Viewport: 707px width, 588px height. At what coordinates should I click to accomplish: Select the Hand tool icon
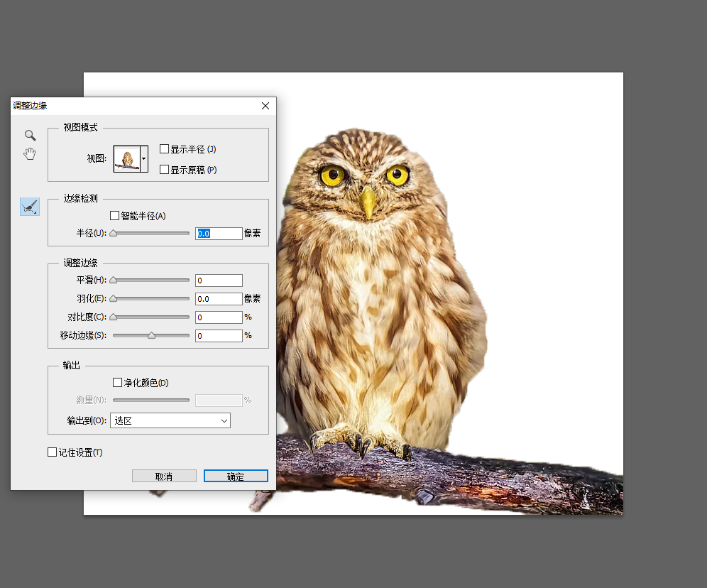[30, 154]
